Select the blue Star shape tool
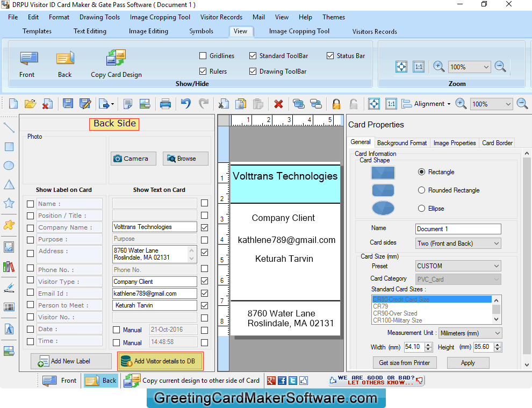 pos(9,203)
